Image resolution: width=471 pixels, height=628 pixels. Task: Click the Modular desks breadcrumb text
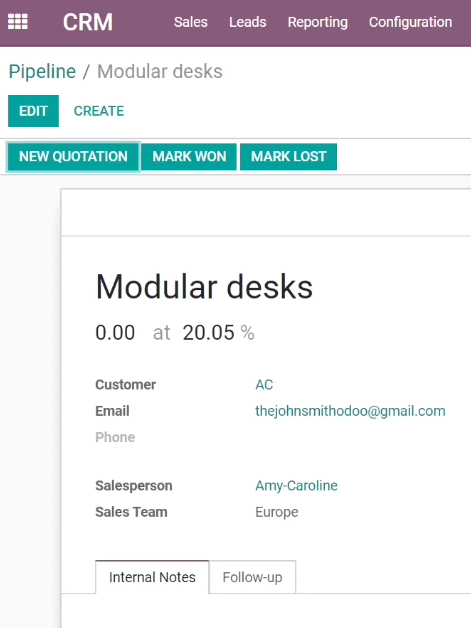pyautogui.click(x=160, y=72)
